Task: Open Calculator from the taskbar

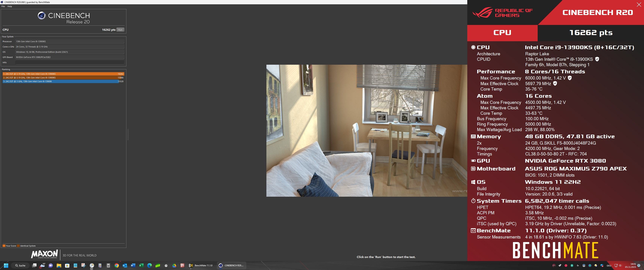Action: (x=108, y=265)
